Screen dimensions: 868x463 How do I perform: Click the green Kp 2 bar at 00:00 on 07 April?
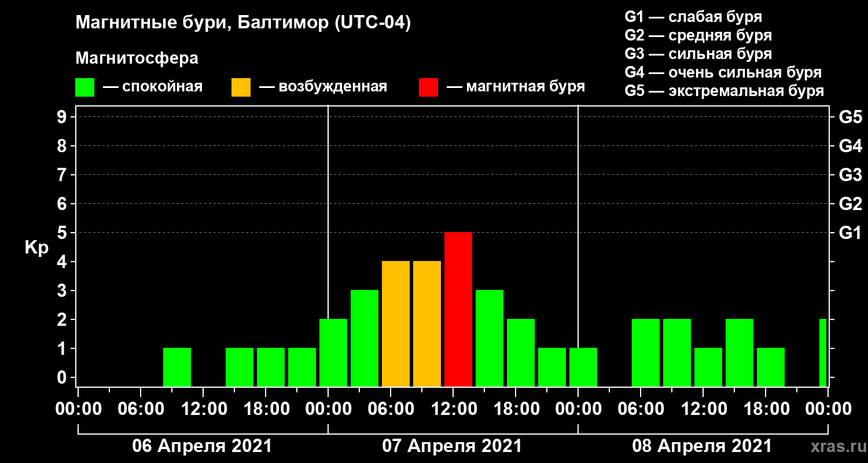333,352
